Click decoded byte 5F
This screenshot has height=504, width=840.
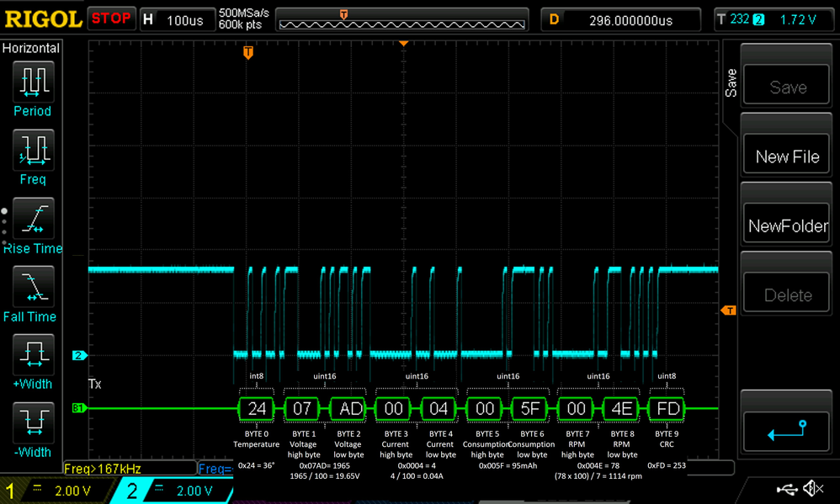(529, 409)
